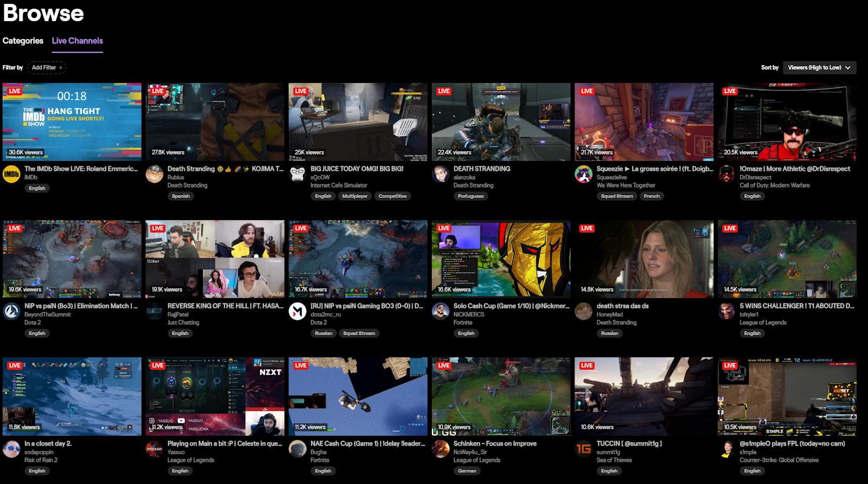This screenshot has height=484, width=868.
Task: Open Yassuo channel avatar
Action: [155, 449]
